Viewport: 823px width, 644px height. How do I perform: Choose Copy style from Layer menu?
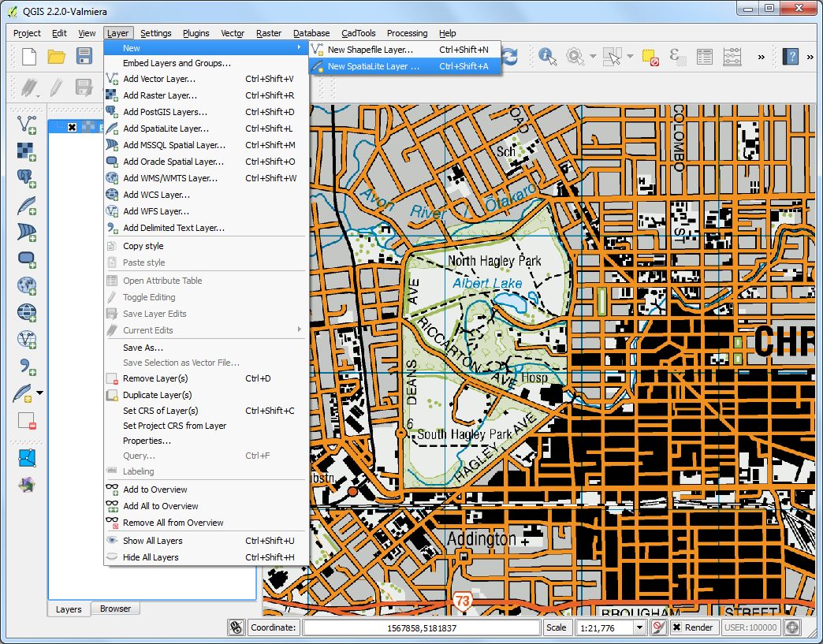[206, 246]
